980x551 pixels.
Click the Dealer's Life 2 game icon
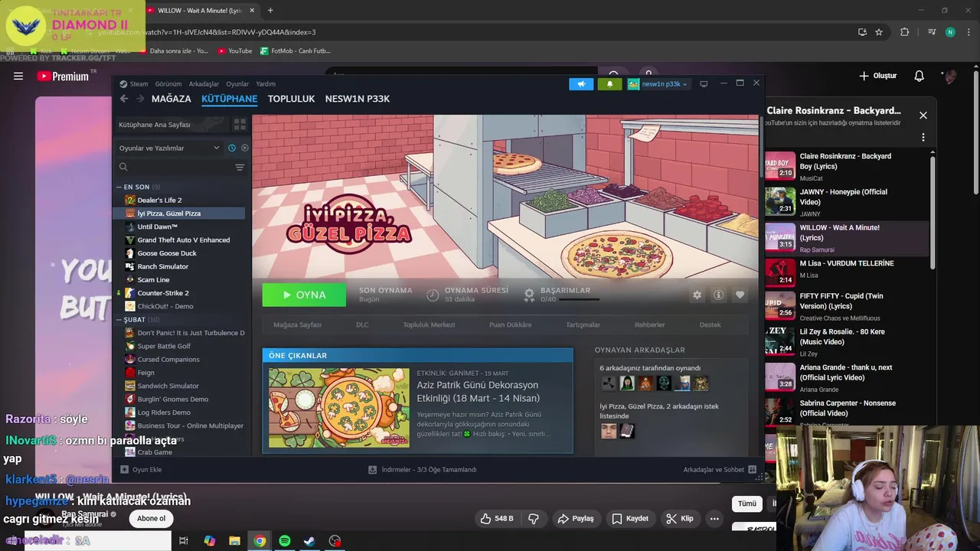(130, 200)
